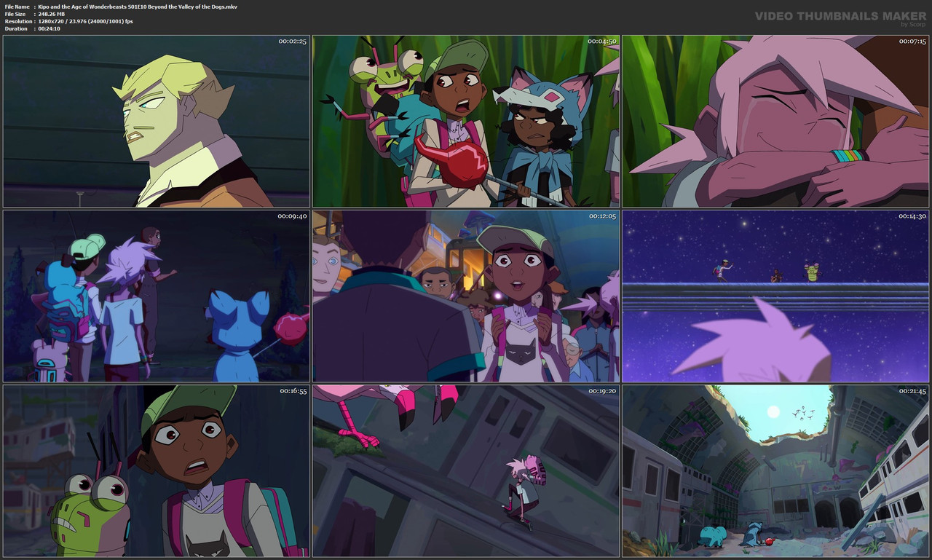Select the frame at 00:09:40
Viewport: 932px width, 560px height.
[157, 296]
